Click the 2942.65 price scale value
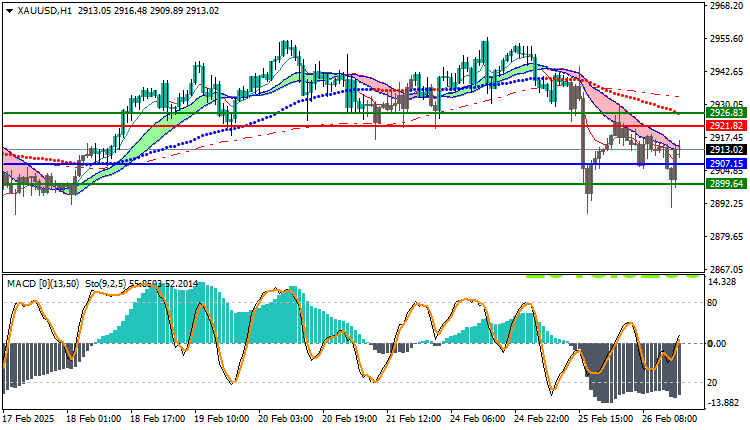Viewport: 750px width, 430px height. point(726,72)
